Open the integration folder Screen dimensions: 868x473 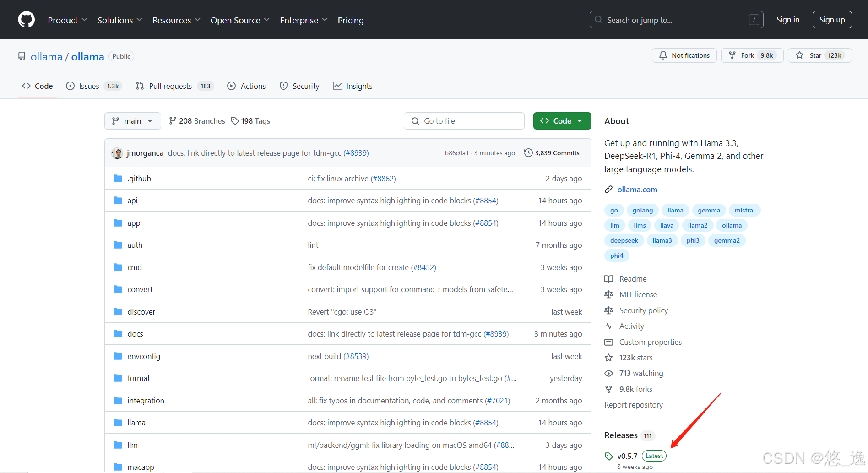pos(146,401)
